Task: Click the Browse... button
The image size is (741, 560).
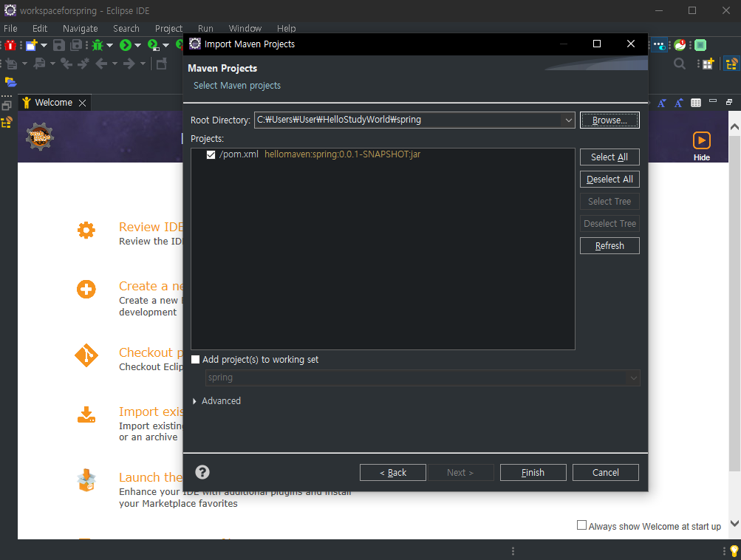Action: 609,120
